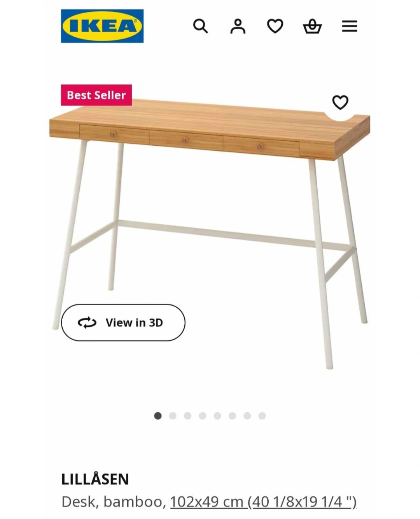
Task: Click the rotate arrows icon in View in 3D
Action: click(87, 322)
